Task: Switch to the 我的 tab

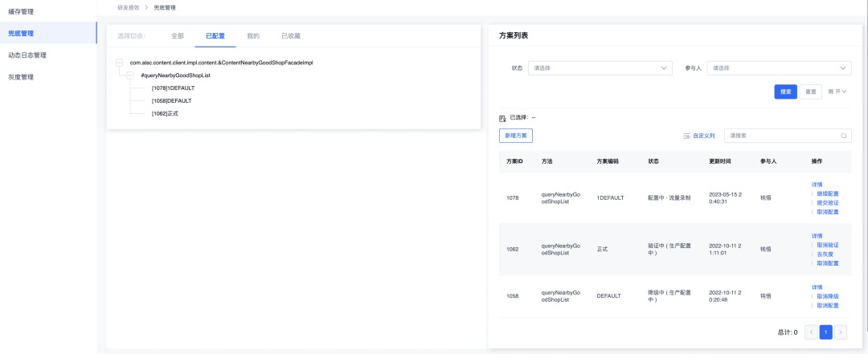Action: click(253, 36)
